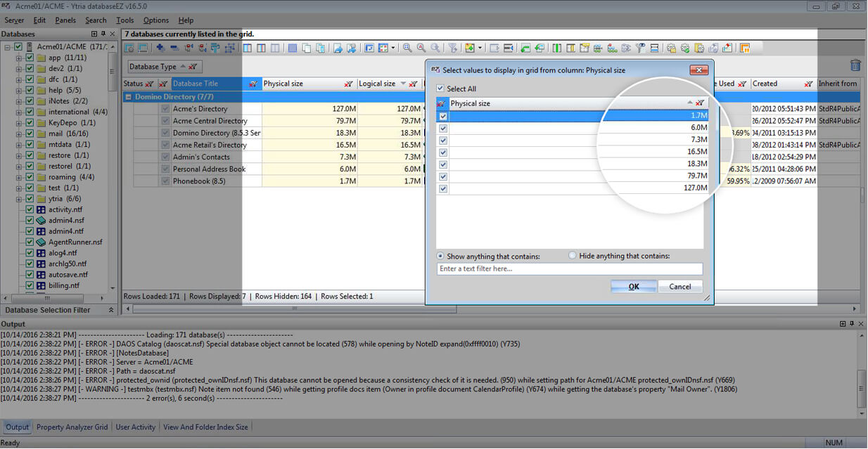
Task: Select 'Hide anything that contains' radio button
Action: pos(573,256)
